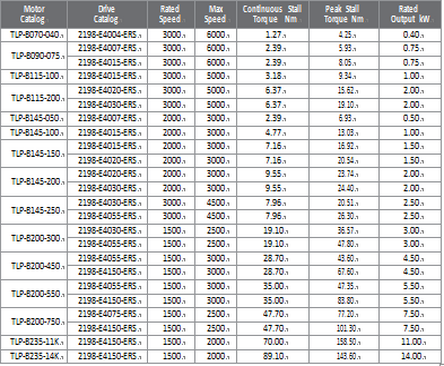Click the Continuous Stall Torque Nm header

pos(273,14)
